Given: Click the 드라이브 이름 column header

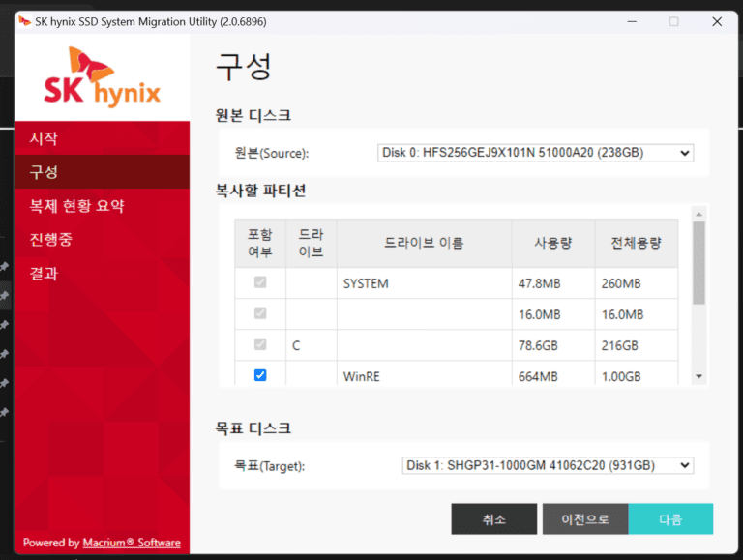Looking at the screenshot, I should tap(424, 243).
